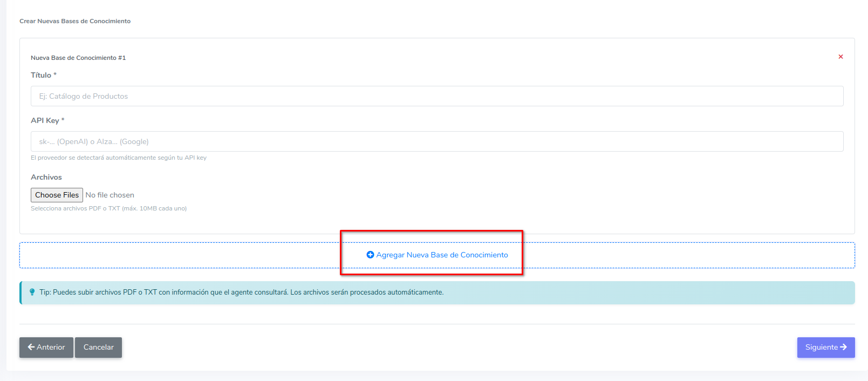Click the Archivos label
868x381 pixels.
[x=46, y=177]
